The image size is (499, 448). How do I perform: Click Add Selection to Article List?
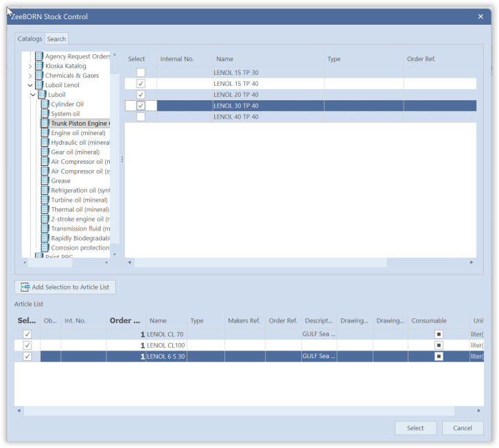pyautogui.click(x=65, y=287)
